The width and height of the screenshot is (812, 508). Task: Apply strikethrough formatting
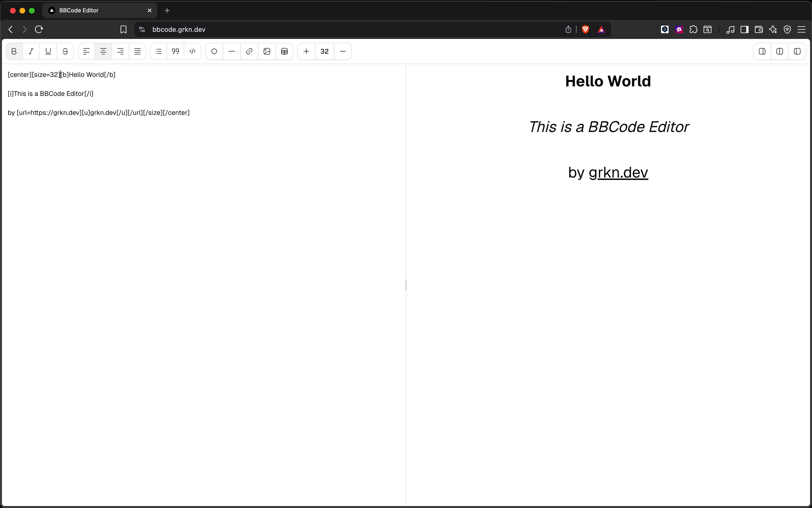click(x=65, y=52)
